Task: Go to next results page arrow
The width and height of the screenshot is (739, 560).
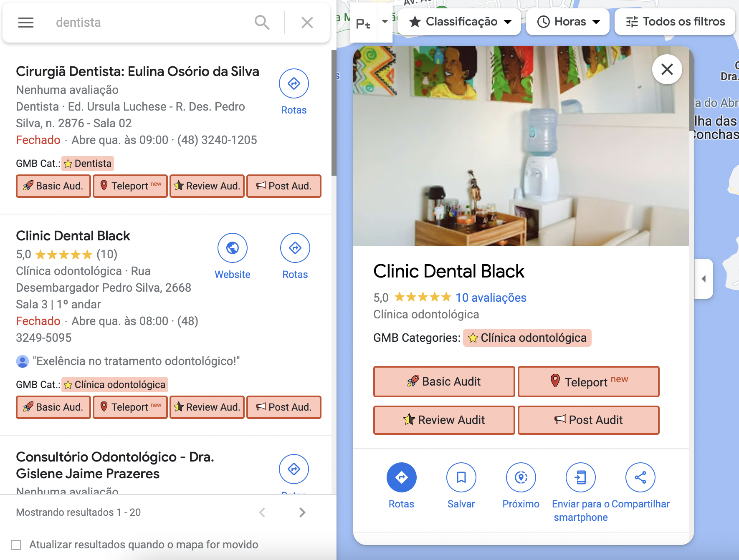Action: 302,512
